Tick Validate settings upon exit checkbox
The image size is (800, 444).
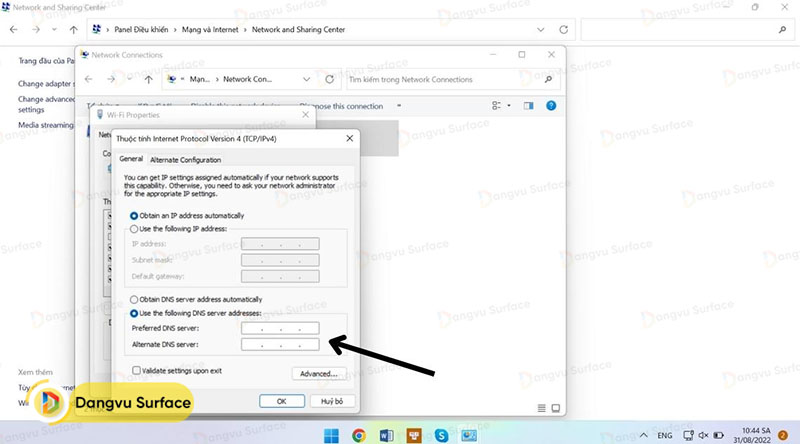(x=136, y=371)
